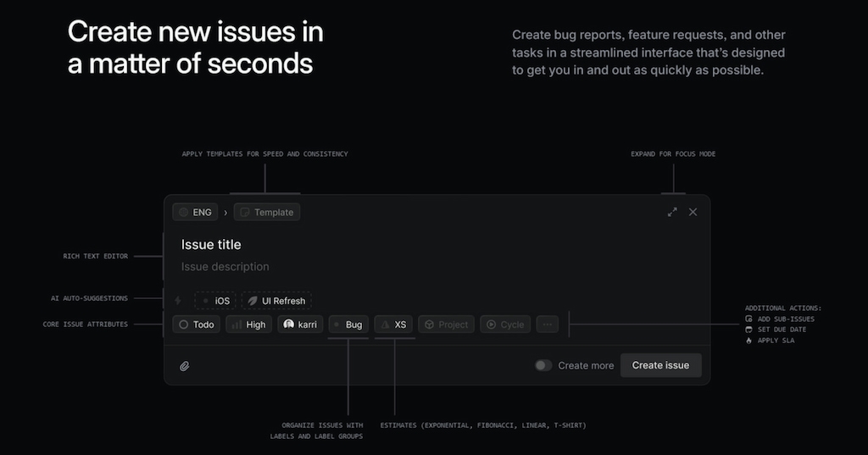This screenshot has width=868, height=455.
Task: Toggle the Create more switch
Action: (x=543, y=365)
